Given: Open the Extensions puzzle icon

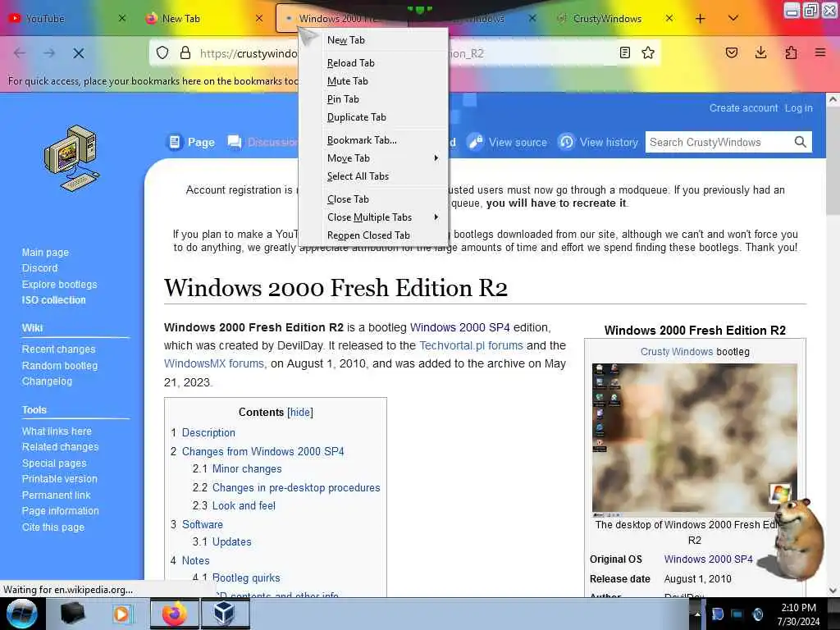Looking at the screenshot, I should [x=791, y=52].
